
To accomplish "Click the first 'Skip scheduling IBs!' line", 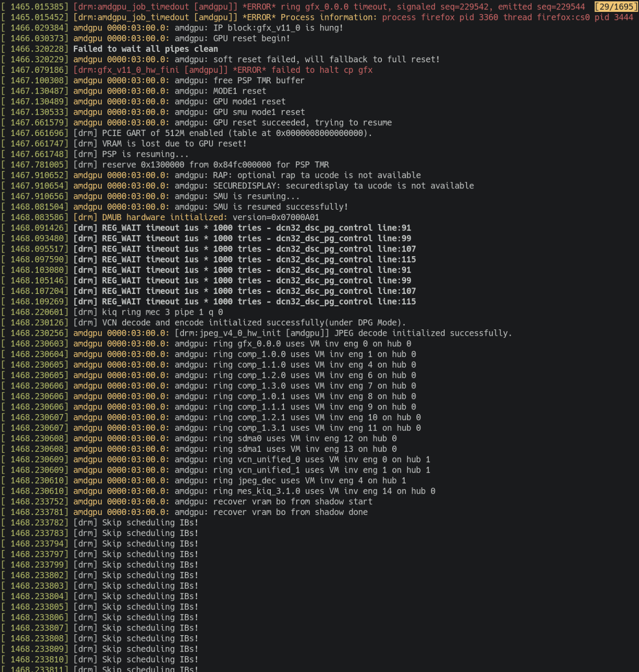I will tap(136, 523).
